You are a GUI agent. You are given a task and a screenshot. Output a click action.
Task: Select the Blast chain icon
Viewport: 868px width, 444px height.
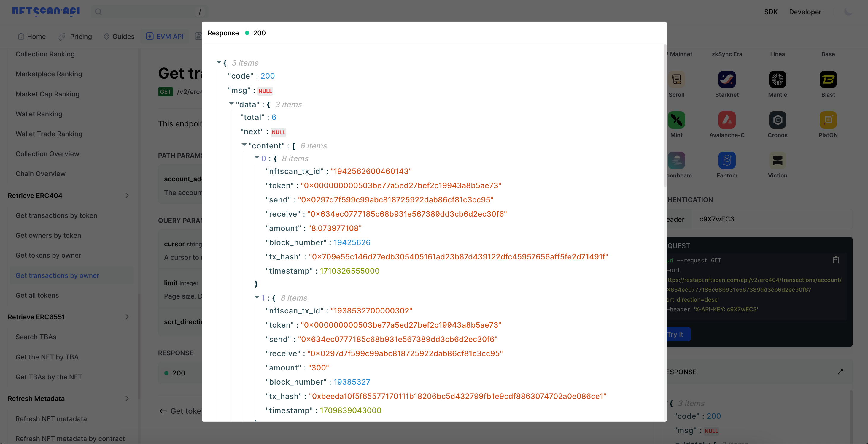(x=828, y=80)
